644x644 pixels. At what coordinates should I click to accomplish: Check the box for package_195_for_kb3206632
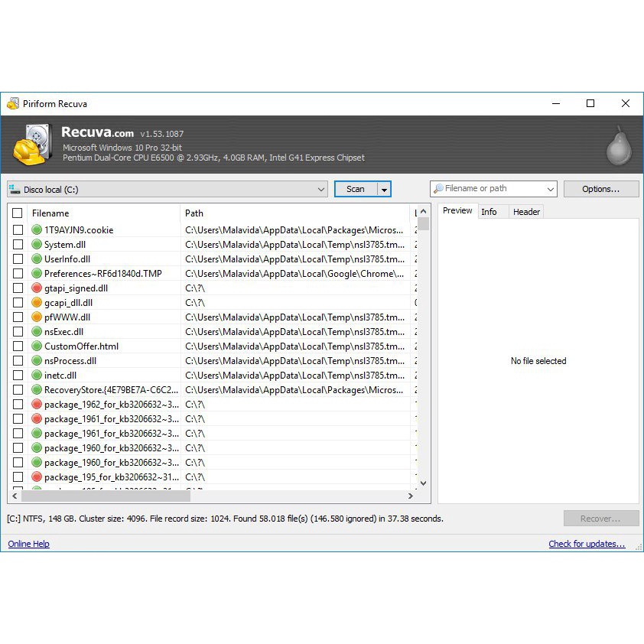pyautogui.click(x=18, y=476)
